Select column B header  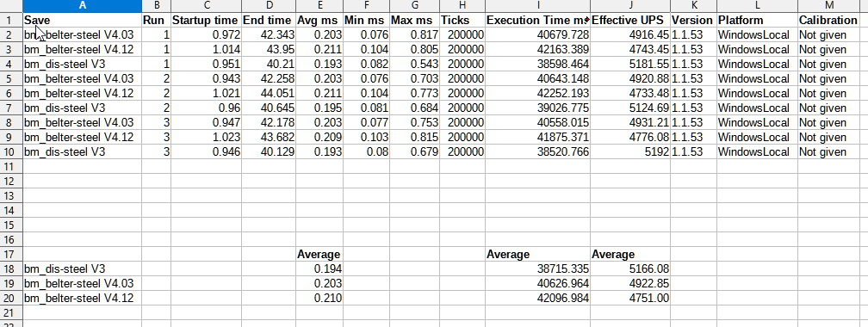[x=157, y=5]
